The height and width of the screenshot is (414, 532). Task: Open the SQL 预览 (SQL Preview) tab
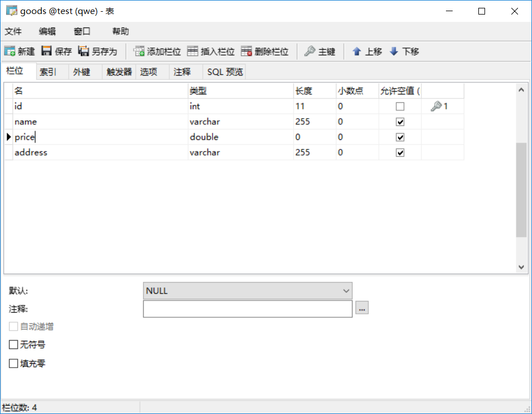click(224, 71)
